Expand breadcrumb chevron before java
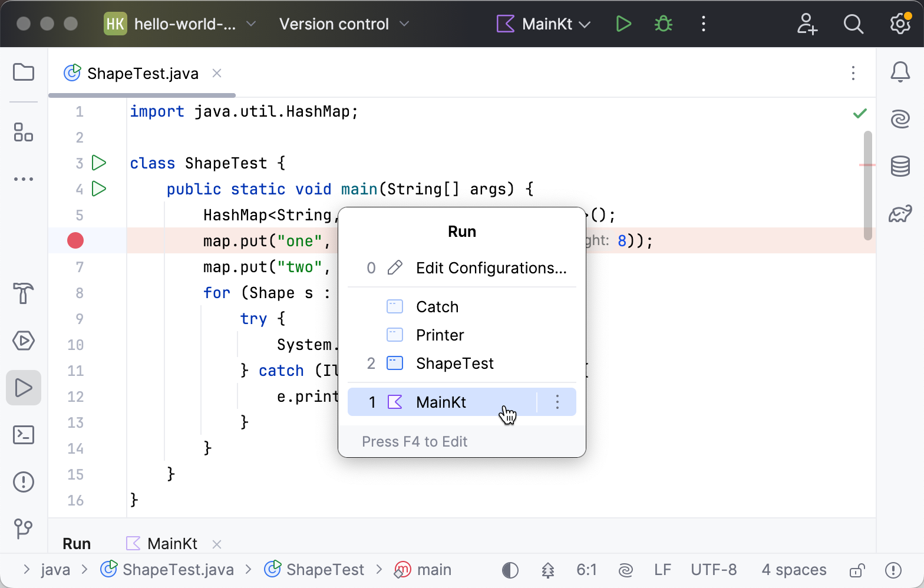 [26, 569]
